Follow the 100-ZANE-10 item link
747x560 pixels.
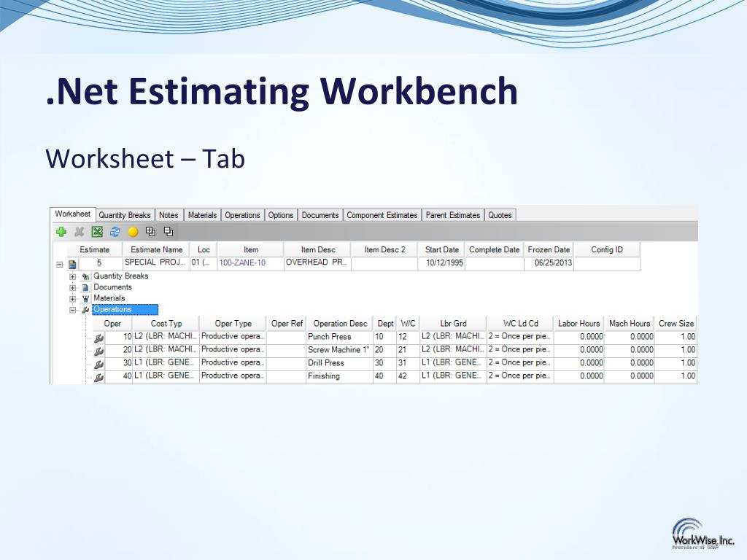coord(242,262)
